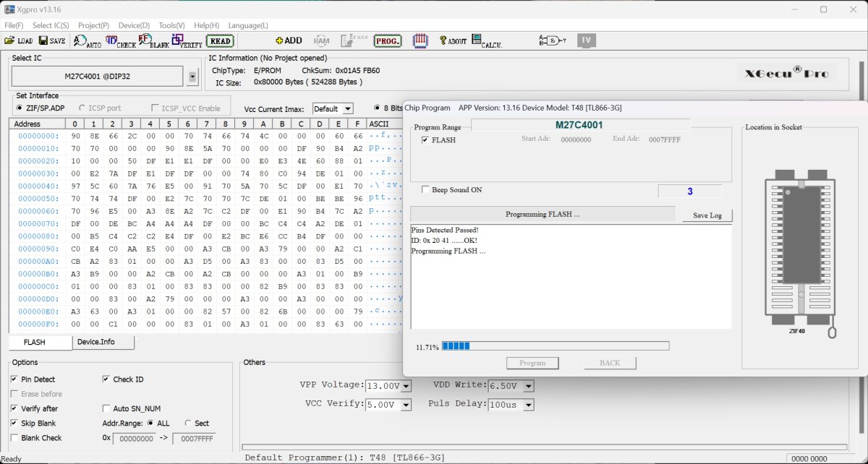Open the Select IC dropdown arrow
868x464 pixels.
(192, 77)
